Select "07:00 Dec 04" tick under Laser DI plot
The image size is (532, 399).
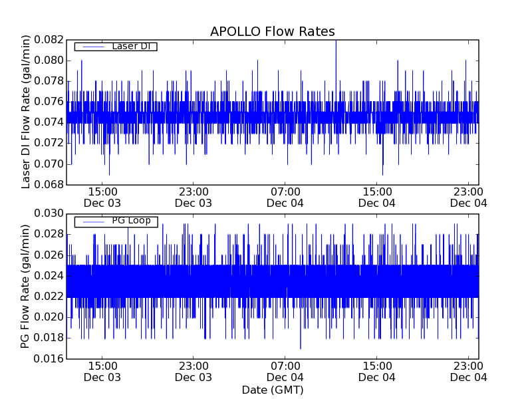(285, 198)
